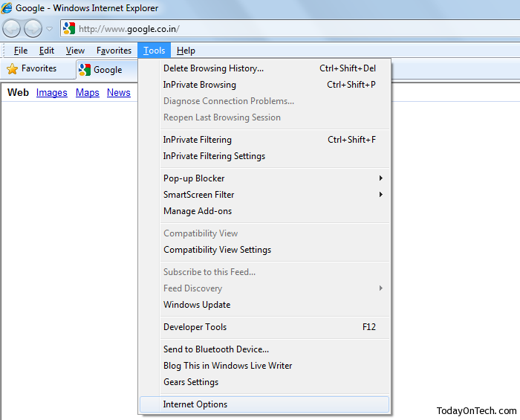Open the File menu
This screenshot has height=420, width=520.
point(21,51)
